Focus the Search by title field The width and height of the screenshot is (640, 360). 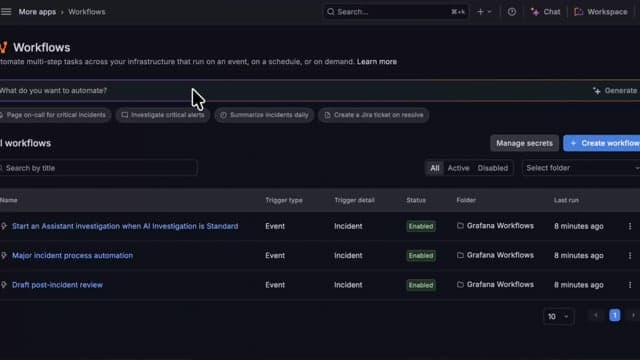click(99, 168)
